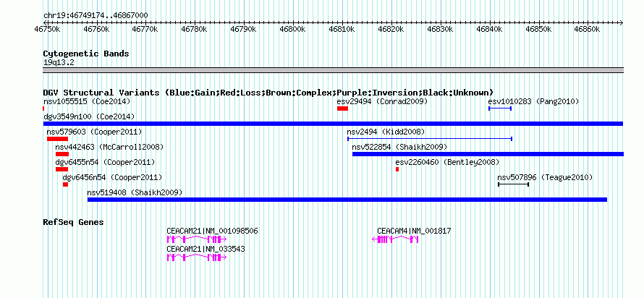Click the 46790k ruler tick label
This screenshot has width=644, height=298.
[244, 29]
